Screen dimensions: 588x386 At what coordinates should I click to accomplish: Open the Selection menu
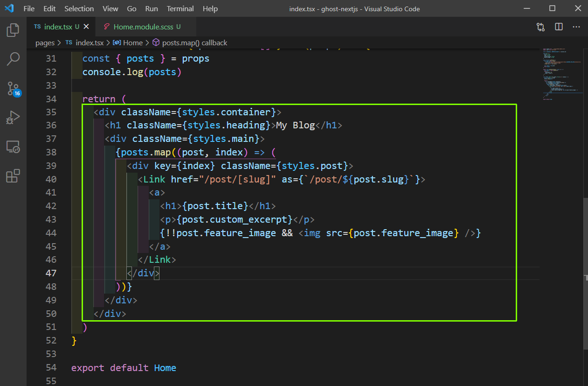pos(79,8)
